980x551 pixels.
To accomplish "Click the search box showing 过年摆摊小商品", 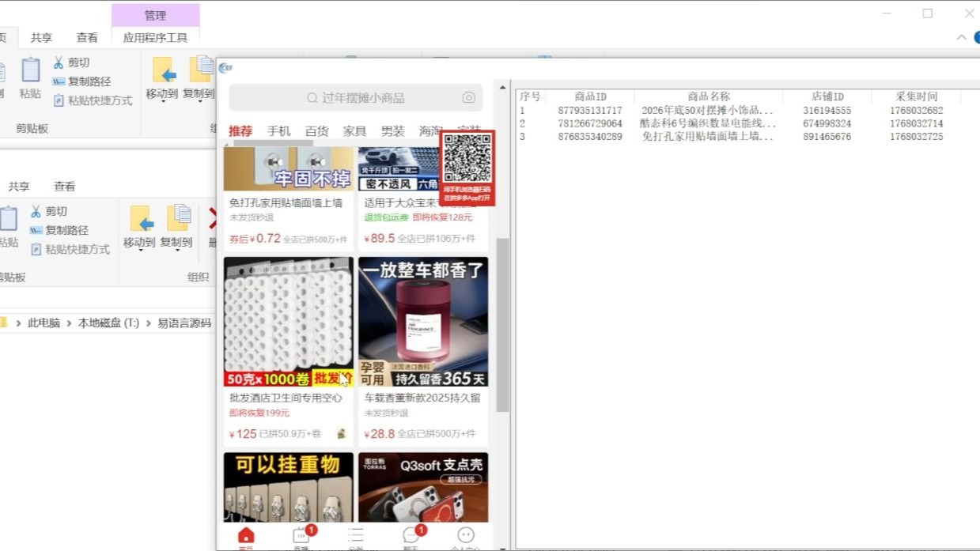I will (x=356, y=98).
